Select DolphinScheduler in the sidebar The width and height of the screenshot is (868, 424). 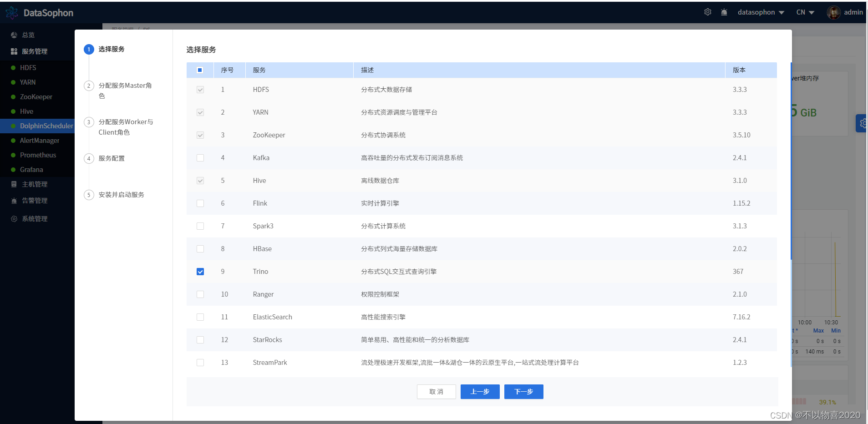click(37, 126)
